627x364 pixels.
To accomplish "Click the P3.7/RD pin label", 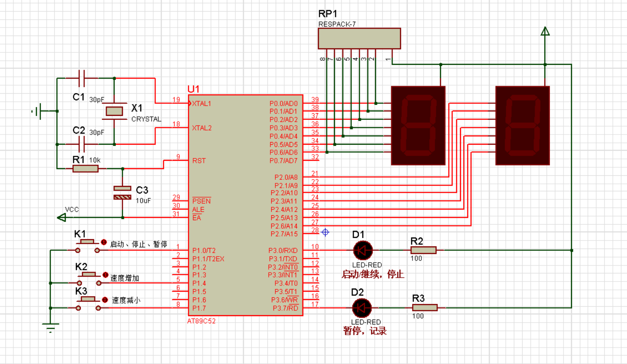I will (x=286, y=308).
